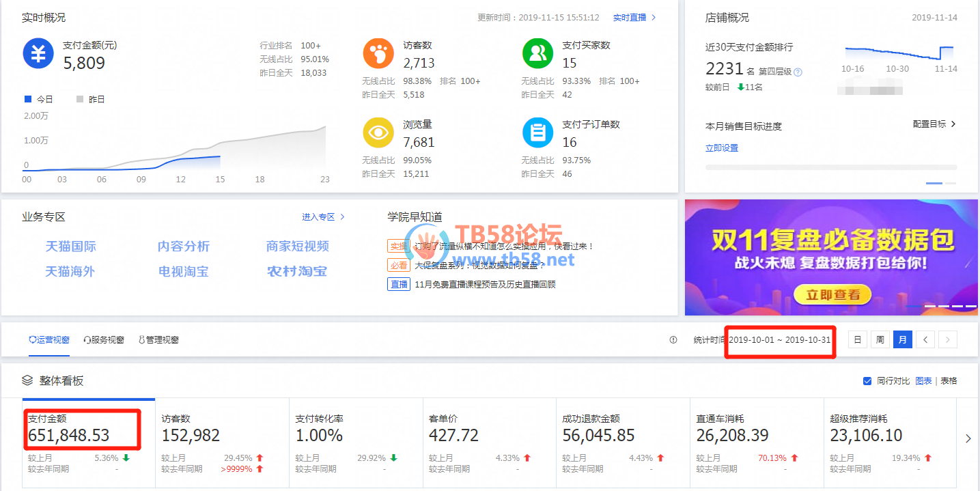Toggle the 今日 legend series

tap(39, 99)
